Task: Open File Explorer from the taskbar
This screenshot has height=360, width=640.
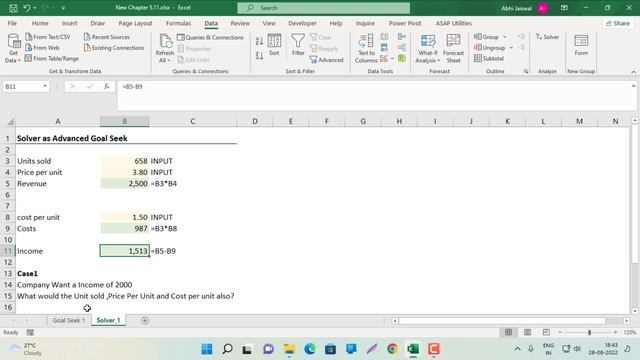Action: [x=289, y=349]
